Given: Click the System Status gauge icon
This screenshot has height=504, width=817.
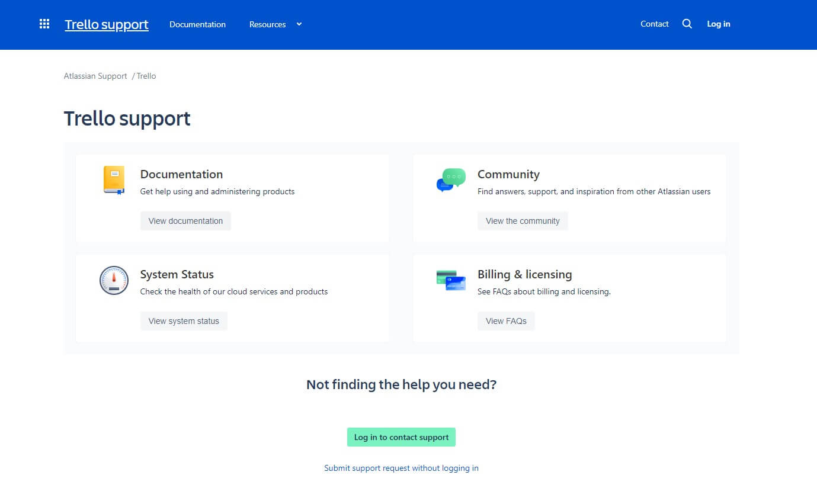Looking at the screenshot, I should [114, 280].
